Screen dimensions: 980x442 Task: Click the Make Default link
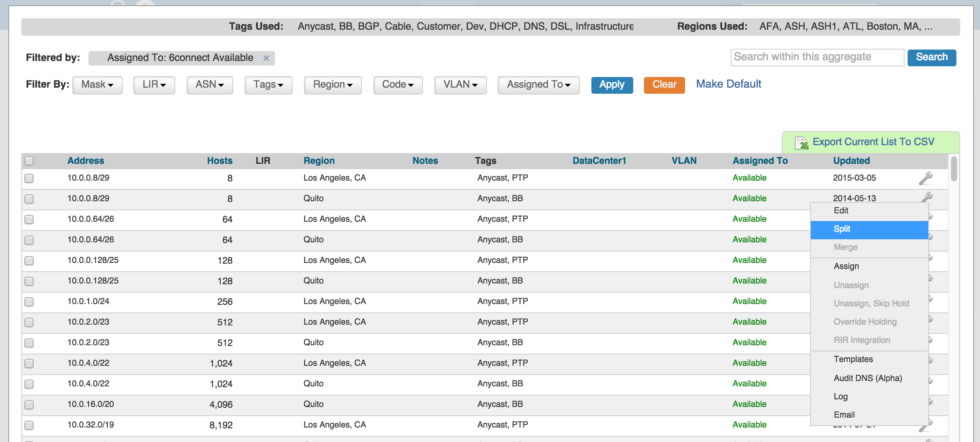point(728,84)
